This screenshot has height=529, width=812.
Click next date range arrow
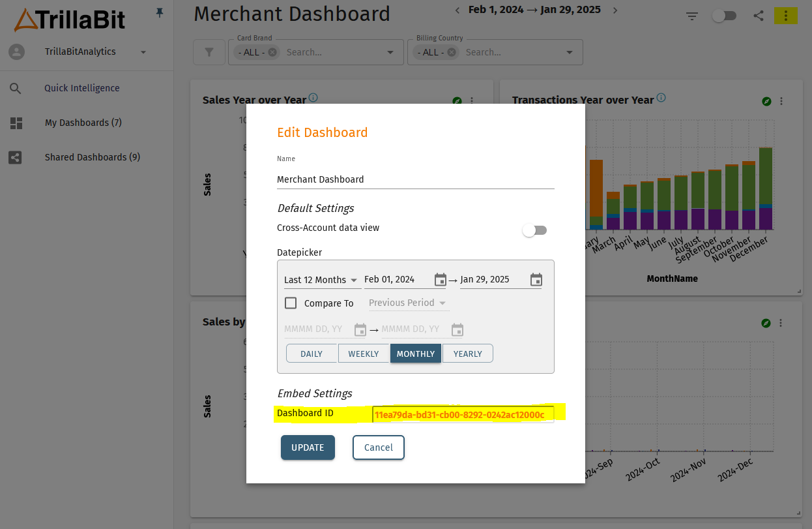click(615, 10)
